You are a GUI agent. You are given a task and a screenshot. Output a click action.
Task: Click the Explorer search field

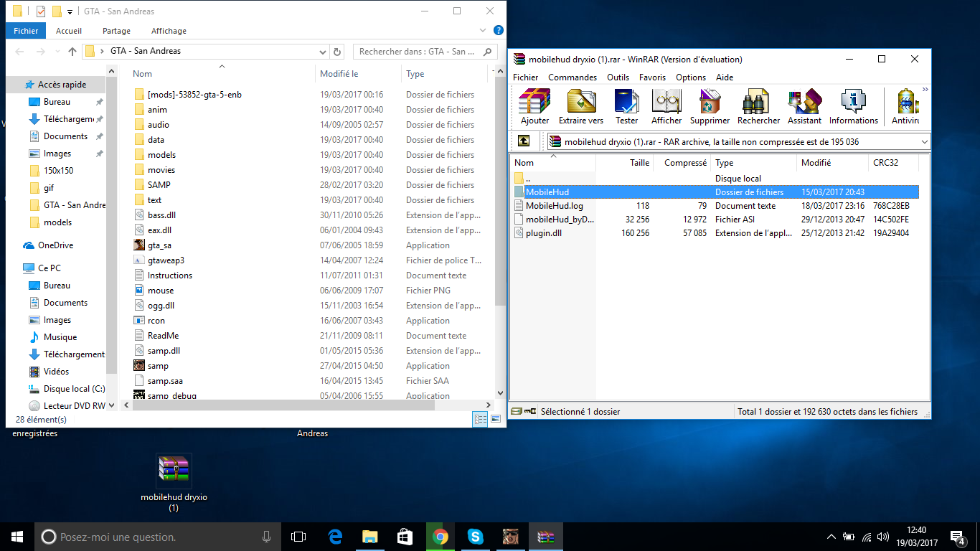(x=425, y=52)
